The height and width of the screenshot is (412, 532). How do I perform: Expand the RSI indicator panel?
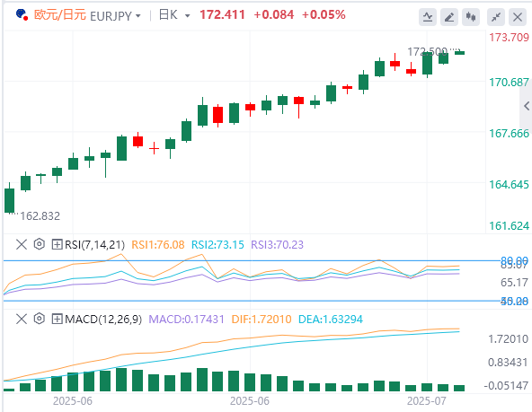coord(57,244)
